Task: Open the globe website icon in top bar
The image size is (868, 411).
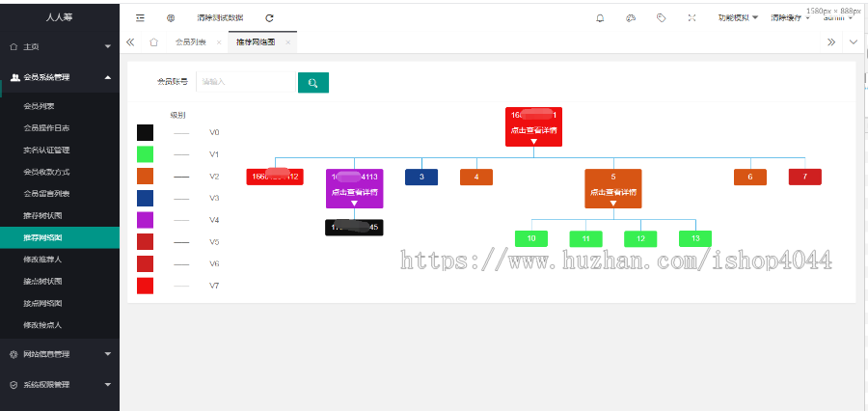Action: pos(171,17)
